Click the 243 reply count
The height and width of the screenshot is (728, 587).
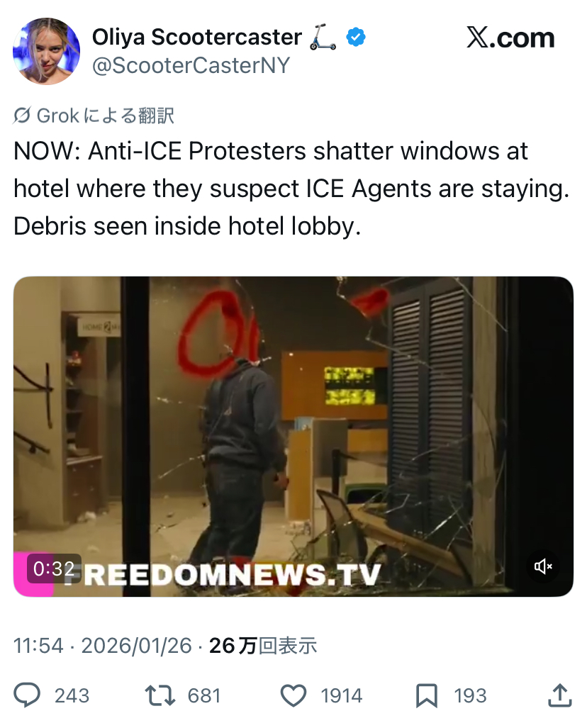pos(72,695)
